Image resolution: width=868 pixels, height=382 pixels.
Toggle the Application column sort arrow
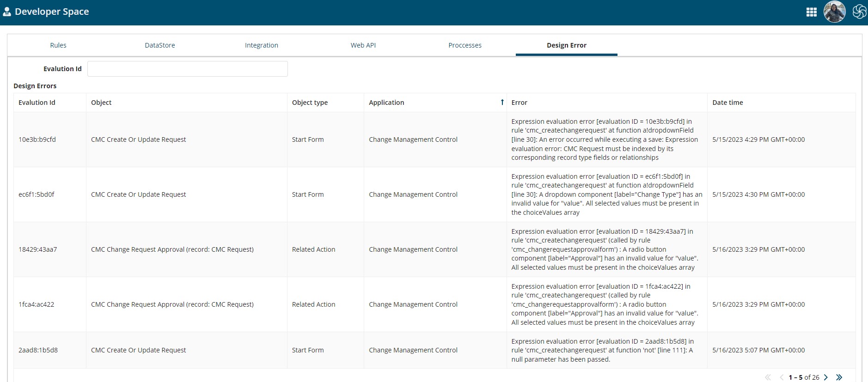[x=502, y=103]
